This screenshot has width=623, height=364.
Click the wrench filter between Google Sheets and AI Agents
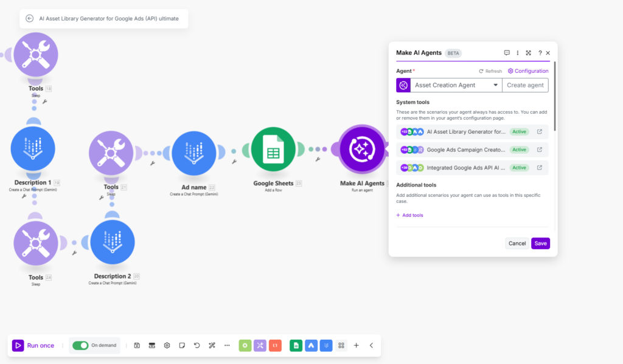pyautogui.click(x=318, y=159)
